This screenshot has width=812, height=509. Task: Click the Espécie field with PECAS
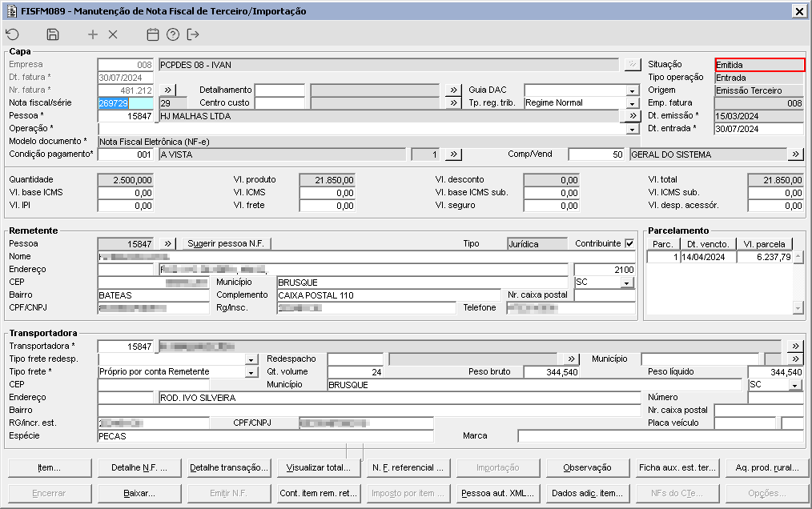coord(266,436)
